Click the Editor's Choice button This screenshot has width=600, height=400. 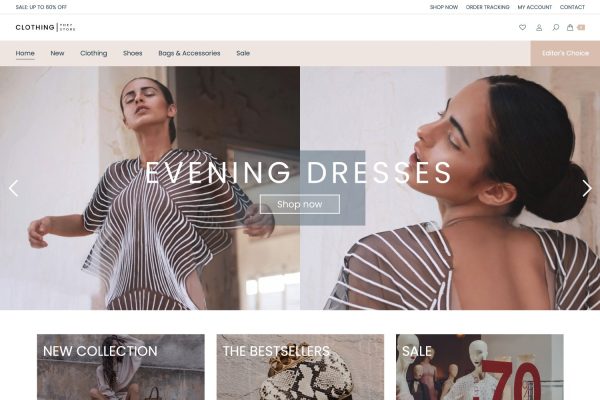pyautogui.click(x=565, y=53)
